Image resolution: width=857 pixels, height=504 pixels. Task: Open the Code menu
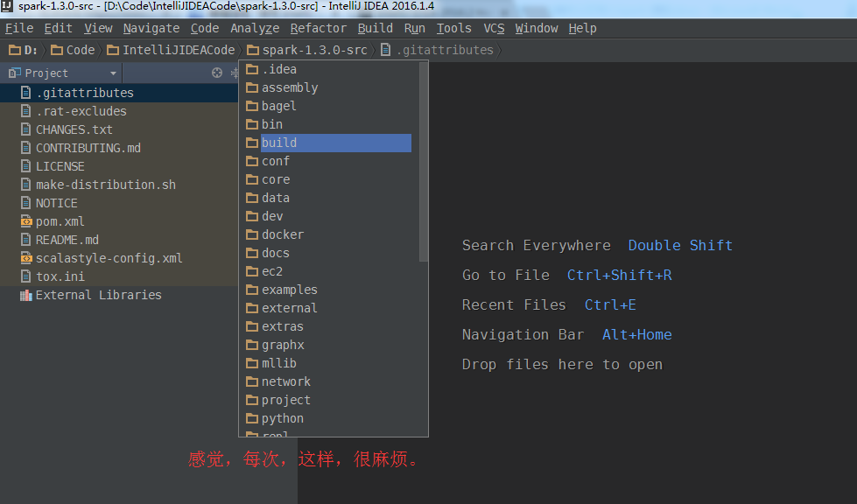205,28
